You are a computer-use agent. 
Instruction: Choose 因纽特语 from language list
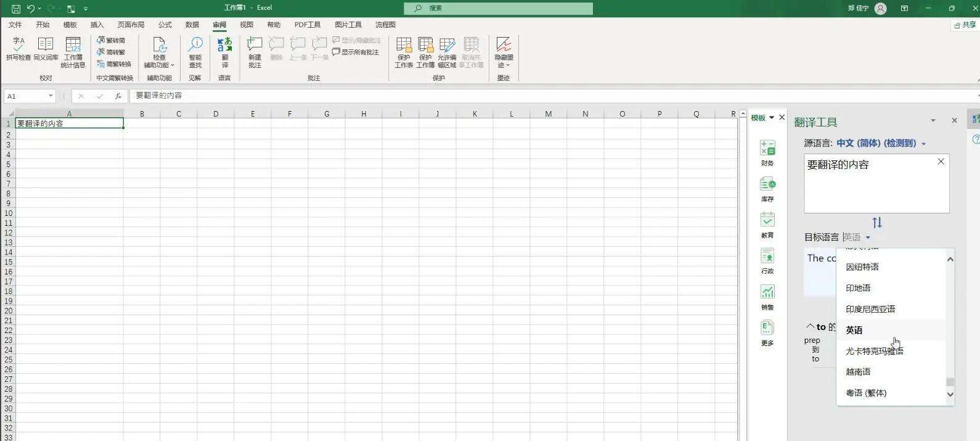tap(891, 267)
